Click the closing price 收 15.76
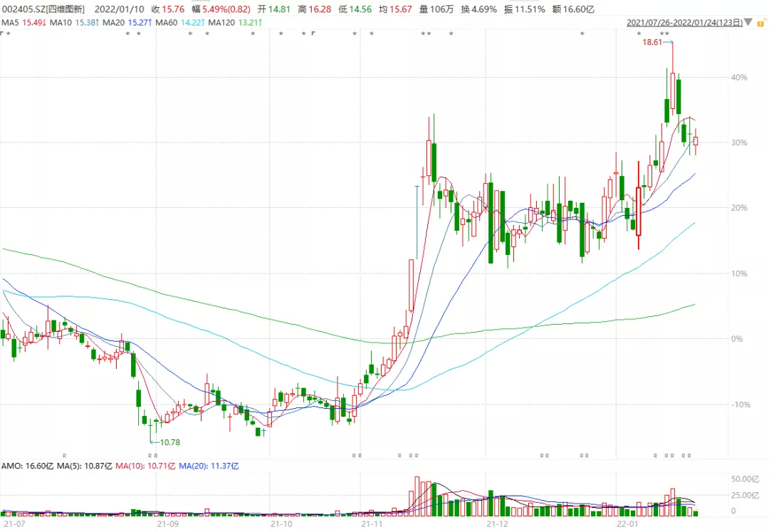This screenshot has width=769, height=532. pyautogui.click(x=168, y=9)
